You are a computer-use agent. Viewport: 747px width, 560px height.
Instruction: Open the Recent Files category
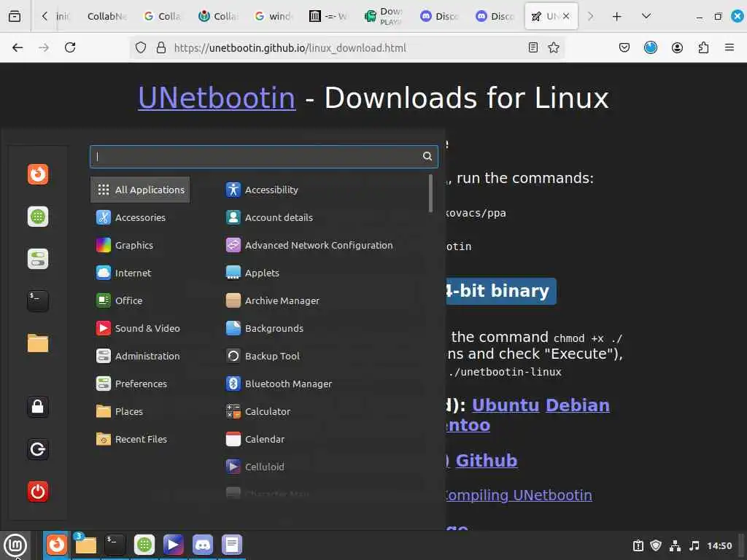140,439
